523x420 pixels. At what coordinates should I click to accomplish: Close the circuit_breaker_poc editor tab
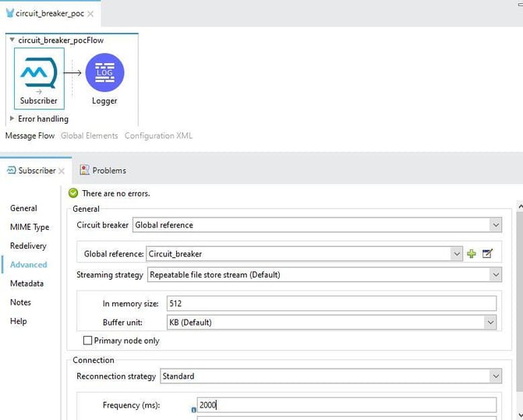[x=90, y=14]
